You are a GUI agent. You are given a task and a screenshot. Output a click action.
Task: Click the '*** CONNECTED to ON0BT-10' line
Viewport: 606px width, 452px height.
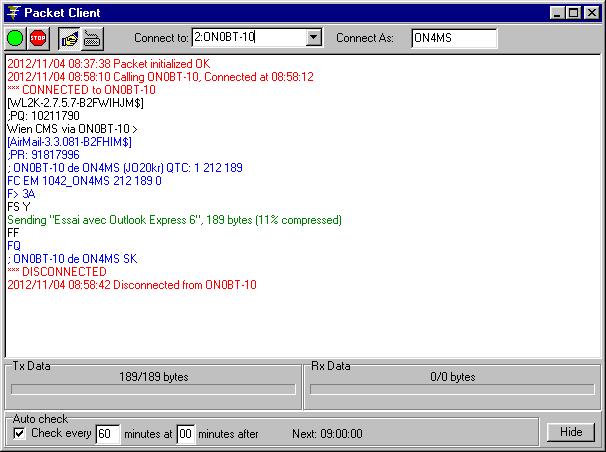coord(82,90)
